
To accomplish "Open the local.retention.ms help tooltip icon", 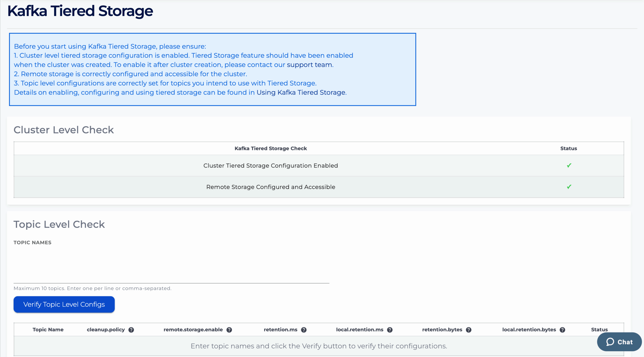I will pyautogui.click(x=390, y=330).
